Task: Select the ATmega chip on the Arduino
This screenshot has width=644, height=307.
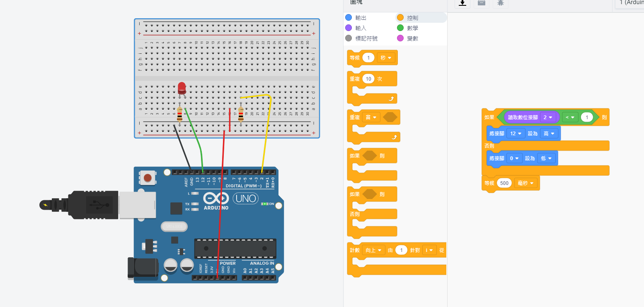Action: 235,247
